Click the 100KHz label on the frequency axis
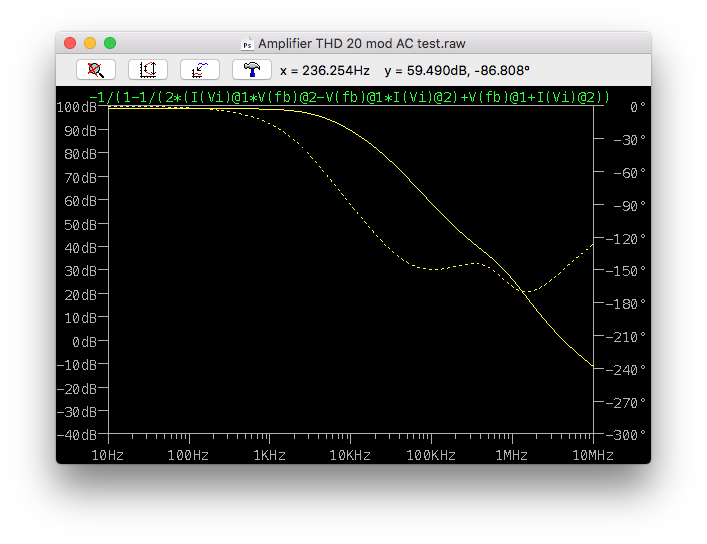Viewport: 707px width, 544px height. click(431, 455)
